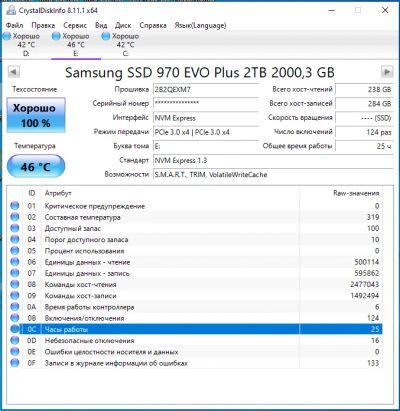Screen dimensions: 400x411
Task: Minimize the CrystalDiskInfo window
Action: 332,10
